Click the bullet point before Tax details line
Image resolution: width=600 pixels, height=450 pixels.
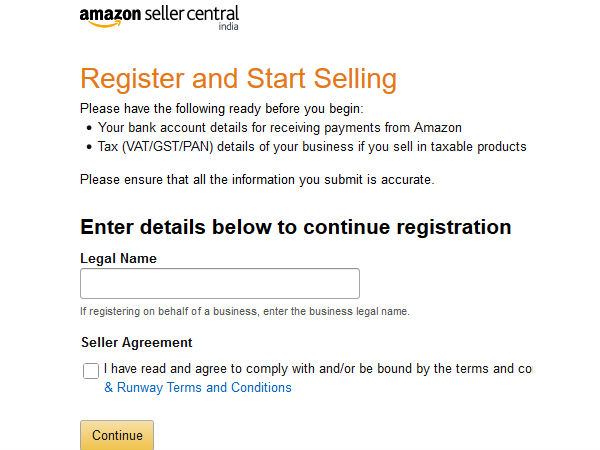[89, 148]
